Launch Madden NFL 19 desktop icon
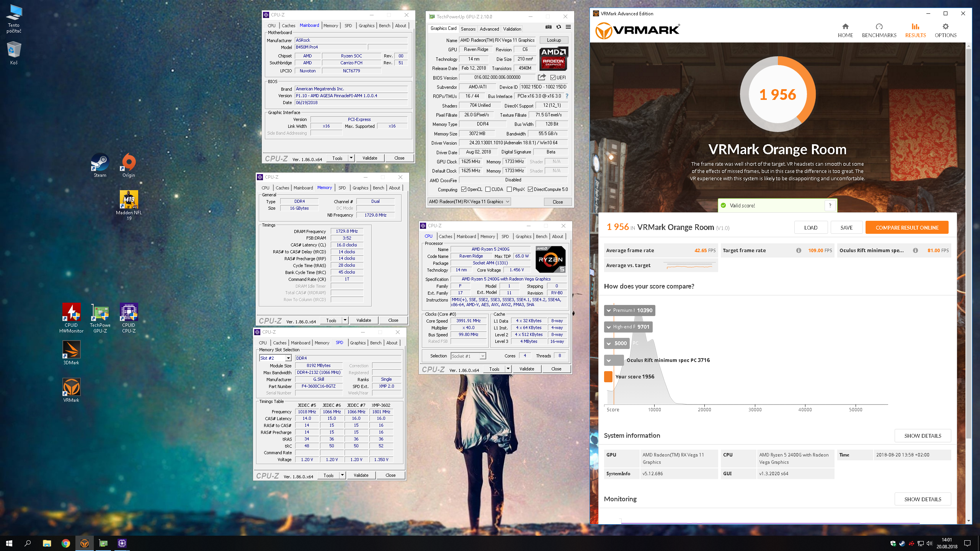The width and height of the screenshot is (980, 551). tap(129, 205)
